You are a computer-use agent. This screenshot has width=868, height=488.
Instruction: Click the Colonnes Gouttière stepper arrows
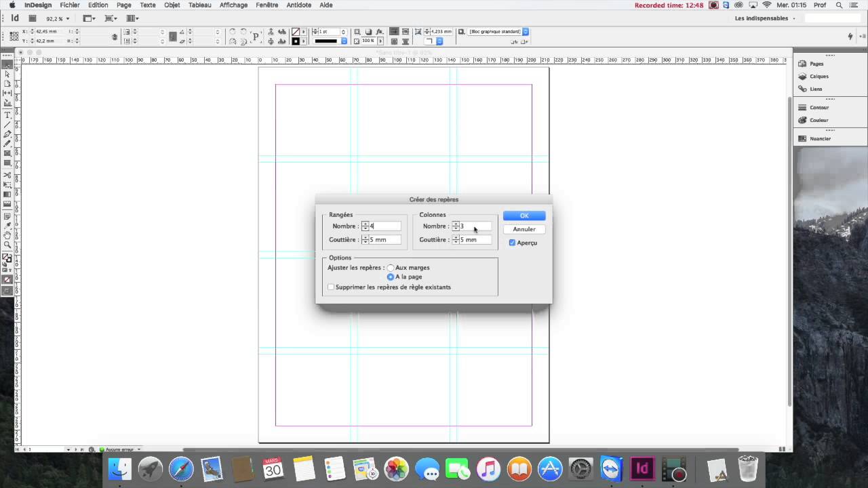click(456, 240)
